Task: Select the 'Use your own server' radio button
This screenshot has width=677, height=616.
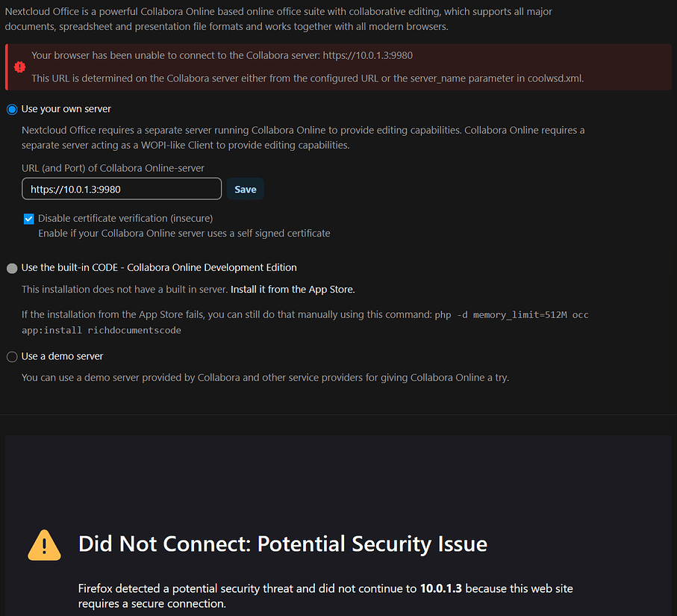Action: tap(11, 109)
